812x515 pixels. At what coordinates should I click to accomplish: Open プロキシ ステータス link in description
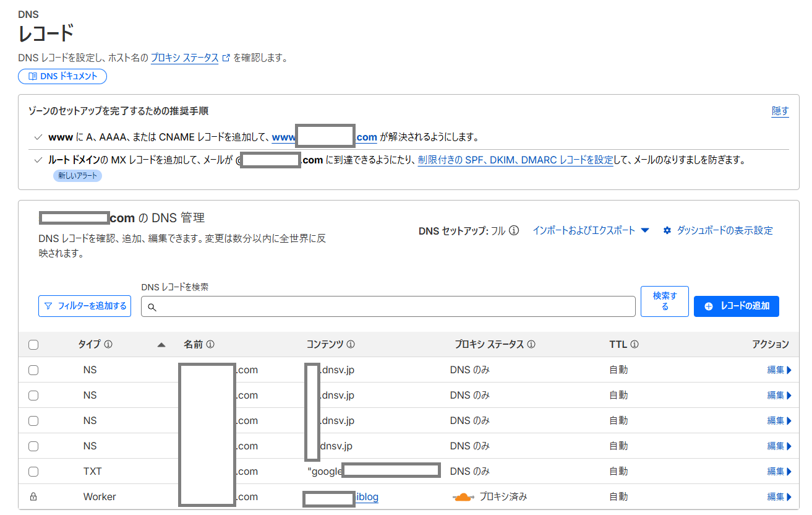185,58
